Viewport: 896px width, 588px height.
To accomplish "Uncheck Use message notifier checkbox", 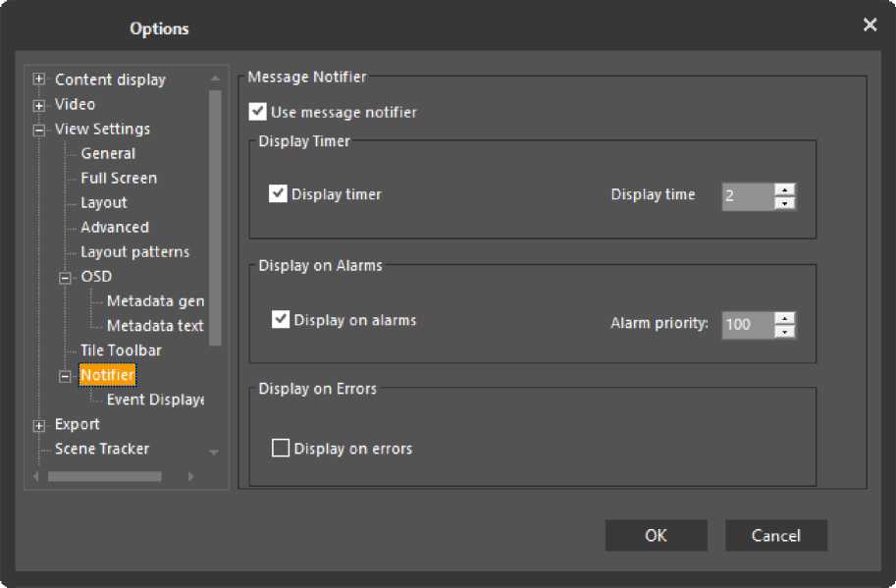I will pyautogui.click(x=258, y=112).
